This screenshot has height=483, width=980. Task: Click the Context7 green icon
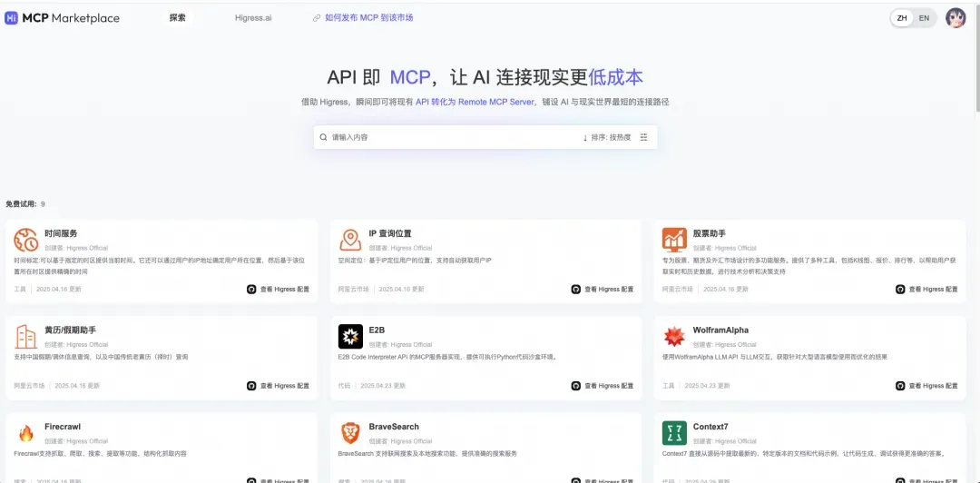(674, 433)
